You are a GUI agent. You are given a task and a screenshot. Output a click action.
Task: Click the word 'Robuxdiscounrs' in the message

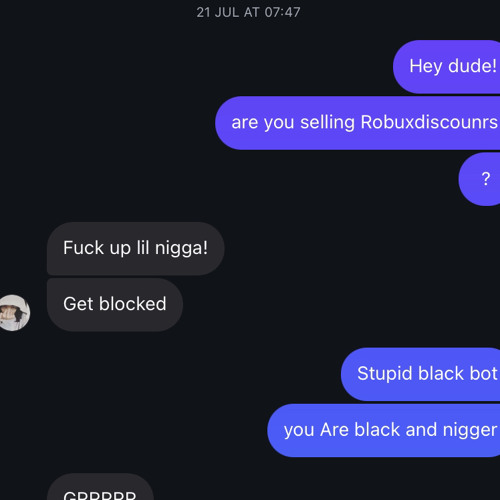pos(429,122)
